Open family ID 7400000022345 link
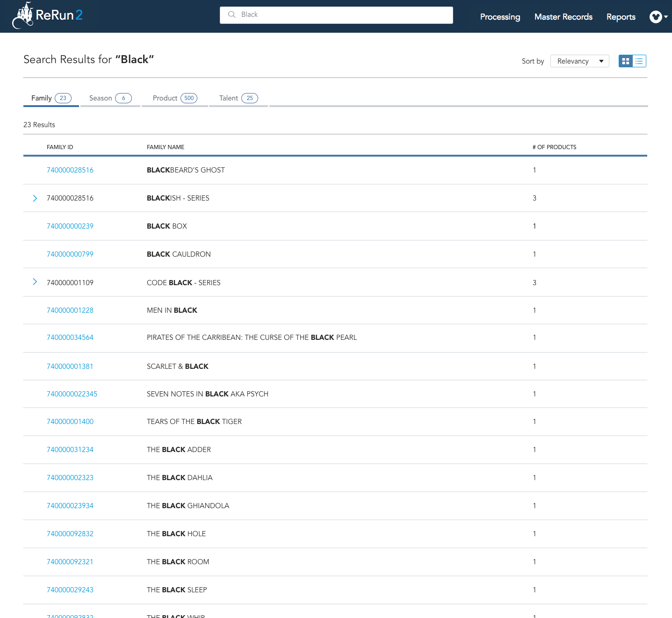The height and width of the screenshot is (618, 672). 72,394
